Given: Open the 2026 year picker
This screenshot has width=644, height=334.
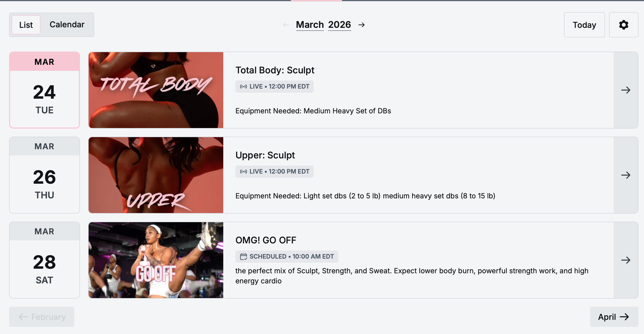Looking at the screenshot, I should (339, 25).
